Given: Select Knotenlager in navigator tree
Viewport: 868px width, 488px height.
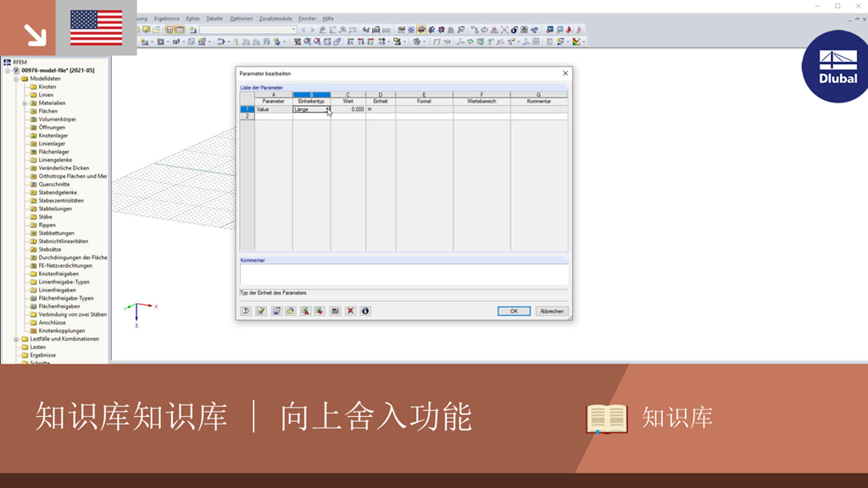Looking at the screenshot, I should (53, 136).
